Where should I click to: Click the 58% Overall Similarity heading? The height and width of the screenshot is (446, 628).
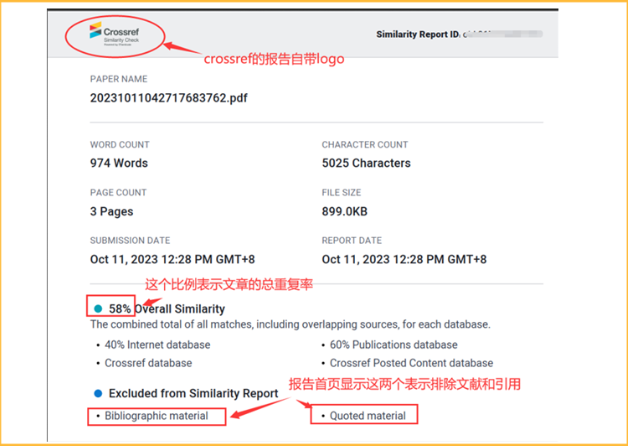coord(167,309)
